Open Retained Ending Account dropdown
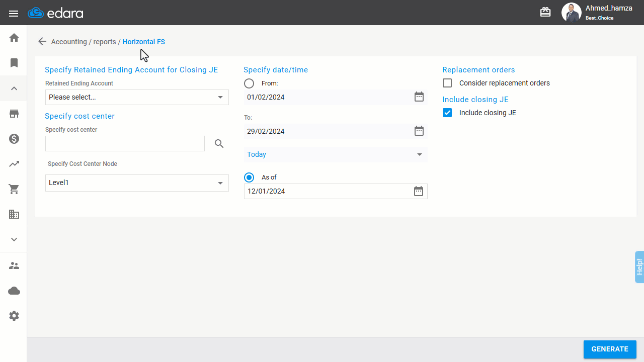644x362 pixels. click(x=137, y=97)
